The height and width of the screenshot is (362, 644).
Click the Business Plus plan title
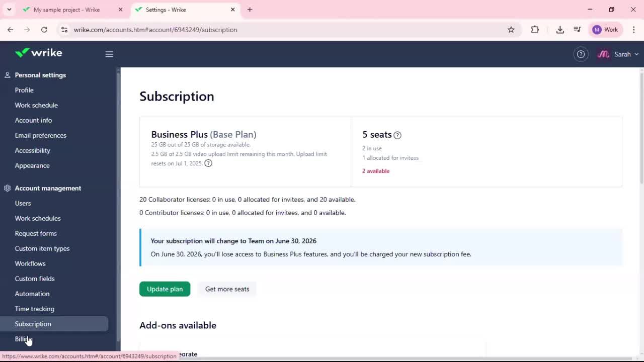click(x=204, y=134)
